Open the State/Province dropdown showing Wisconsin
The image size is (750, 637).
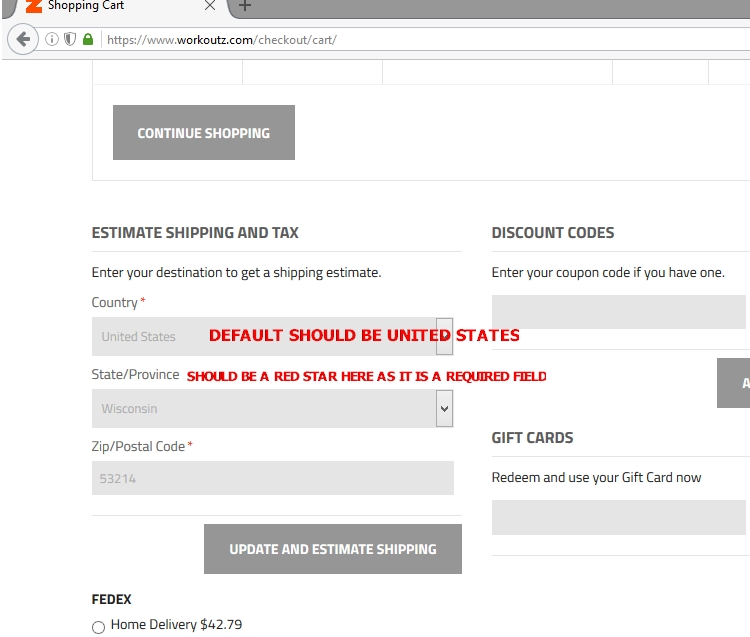click(x=272, y=408)
